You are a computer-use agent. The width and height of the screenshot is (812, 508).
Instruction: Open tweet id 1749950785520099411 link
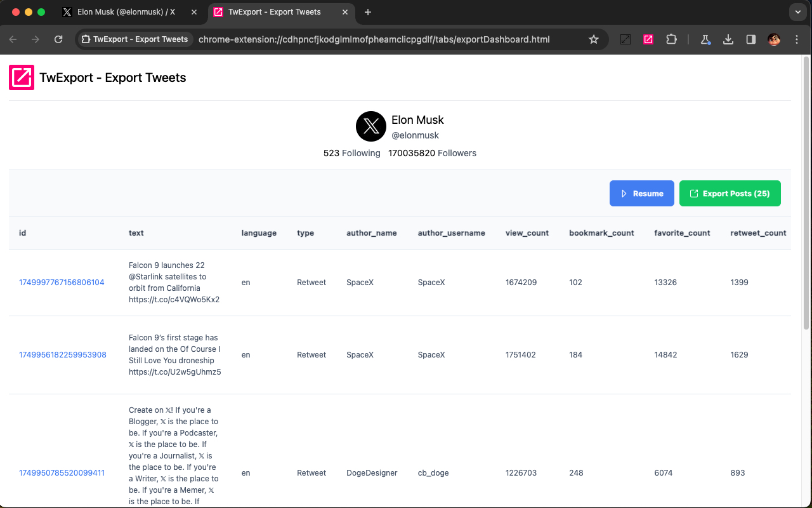coord(62,473)
